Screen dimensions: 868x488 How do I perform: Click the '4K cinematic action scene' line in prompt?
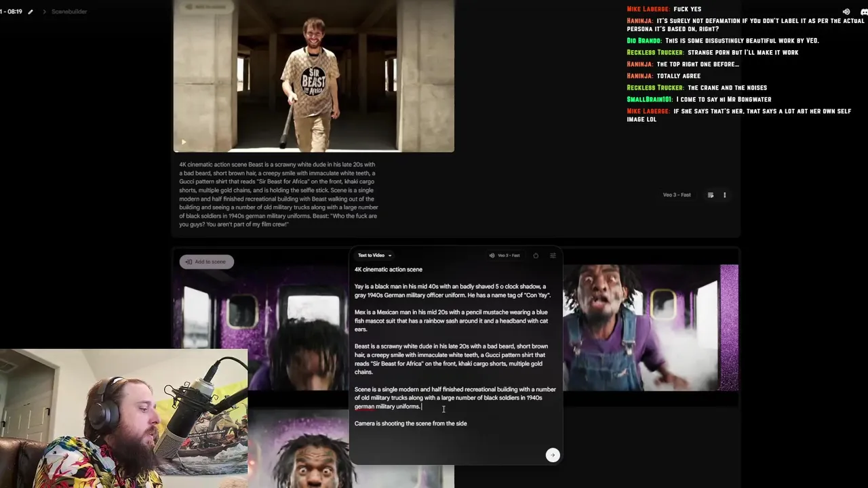coord(389,270)
